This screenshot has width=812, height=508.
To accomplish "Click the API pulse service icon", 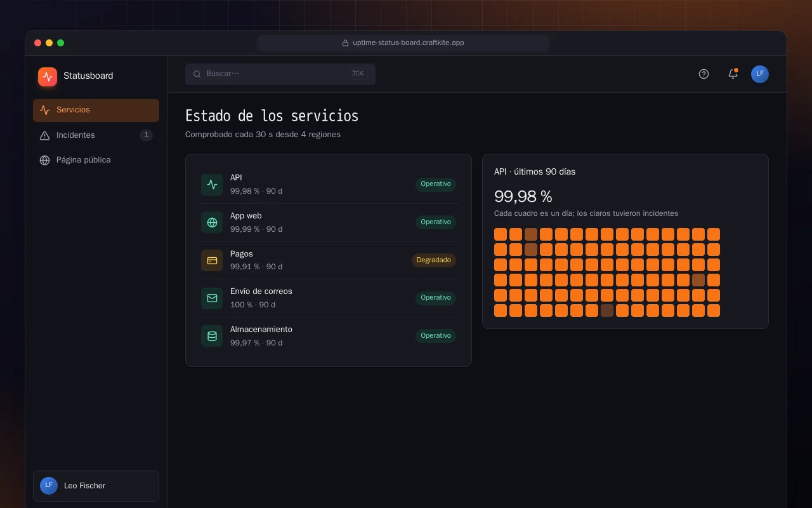I will coord(212,185).
